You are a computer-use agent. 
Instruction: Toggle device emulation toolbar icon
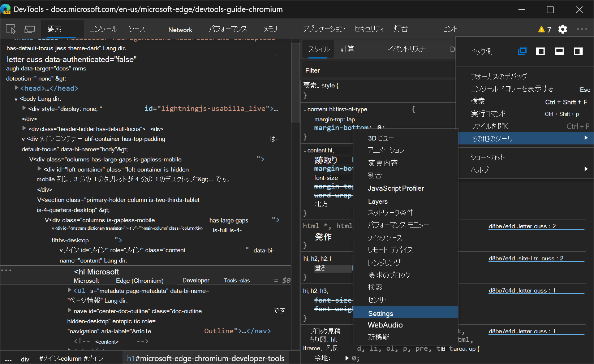[x=30, y=29]
